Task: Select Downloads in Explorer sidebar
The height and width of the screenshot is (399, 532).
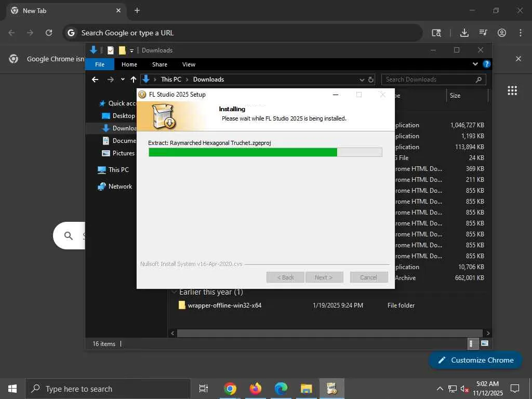Action: (x=119, y=128)
